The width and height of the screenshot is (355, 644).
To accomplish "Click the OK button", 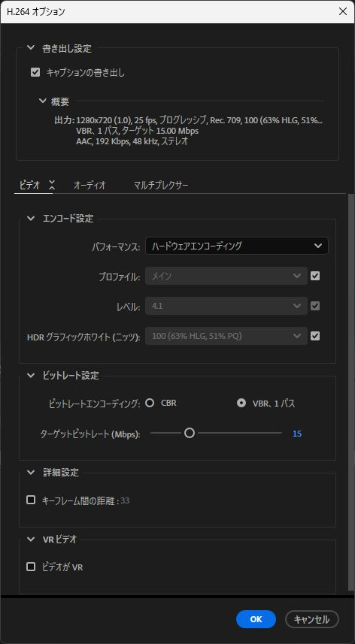I will [x=256, y=619].
